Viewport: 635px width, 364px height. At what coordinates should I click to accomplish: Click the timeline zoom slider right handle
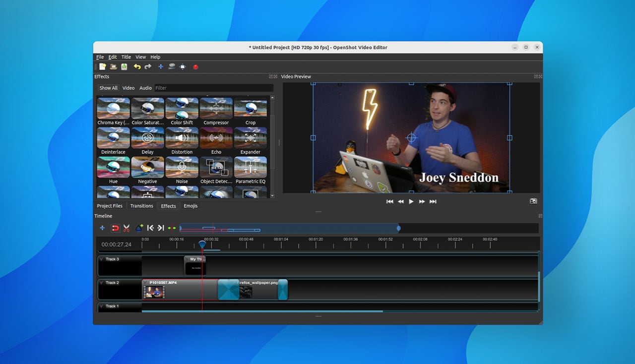(398, 228)
